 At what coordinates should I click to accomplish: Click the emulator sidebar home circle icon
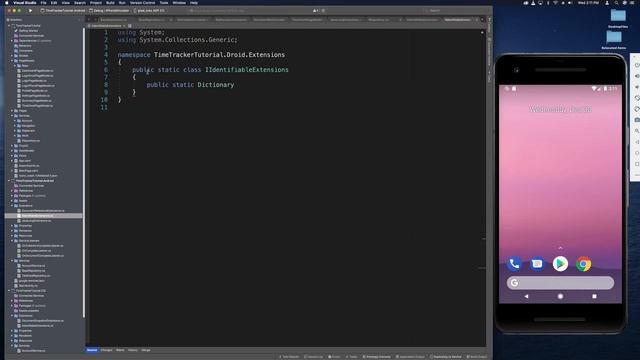[x=637, y=153]
